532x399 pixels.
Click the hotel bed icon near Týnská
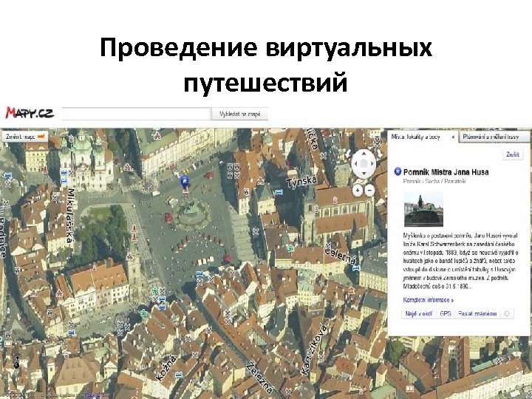coord(279,193)
